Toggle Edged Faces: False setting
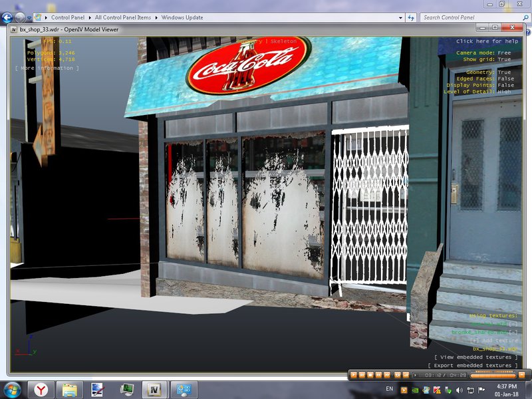Image resolution: width=532 pixels, height=399 pixels. [485, 78]
